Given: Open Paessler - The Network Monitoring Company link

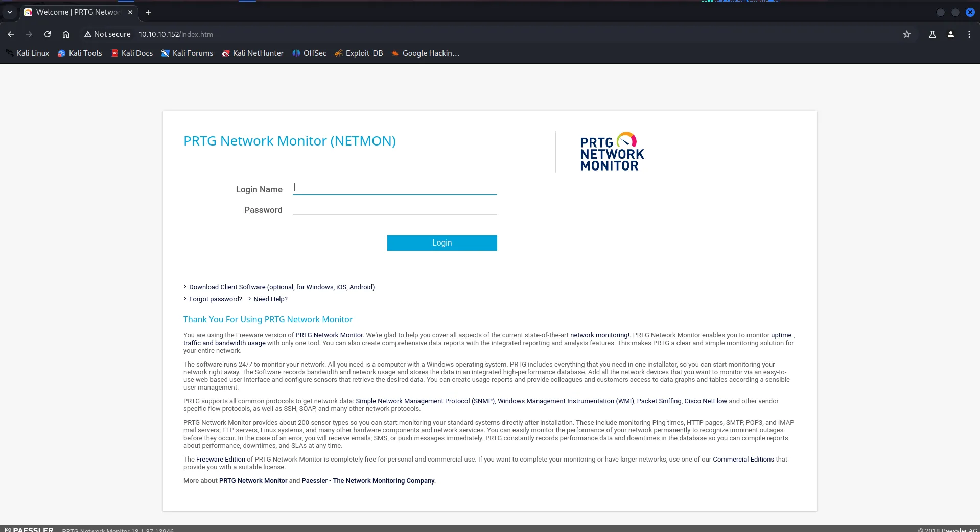Looking at the screenshot, I should (x=368, y=481).
